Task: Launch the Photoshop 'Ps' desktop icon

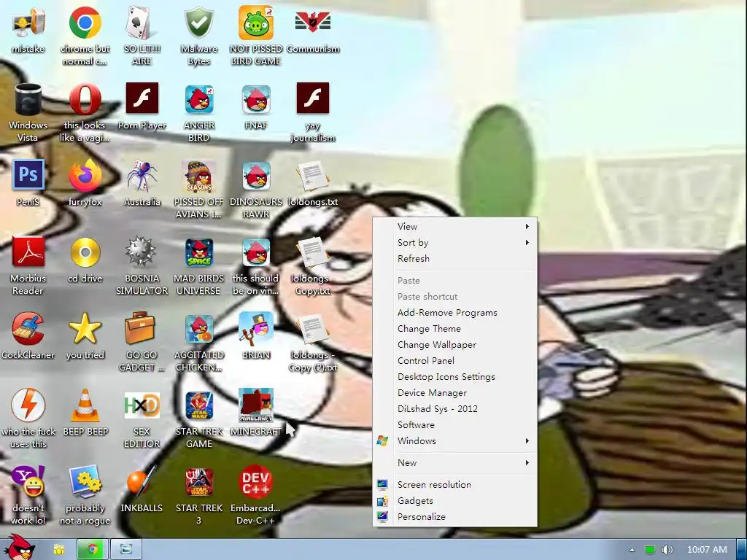Action: (28, 175)
